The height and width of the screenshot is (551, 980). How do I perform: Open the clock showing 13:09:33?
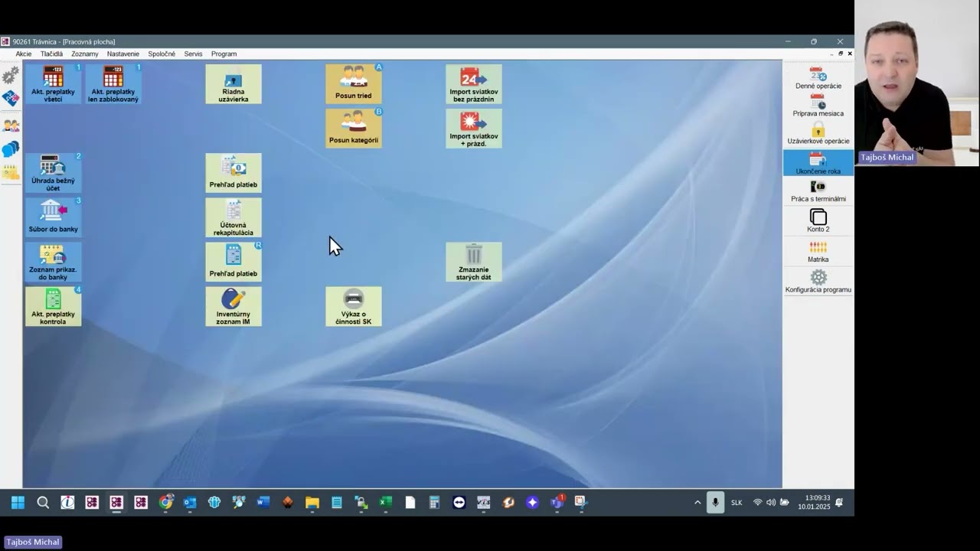814,503
